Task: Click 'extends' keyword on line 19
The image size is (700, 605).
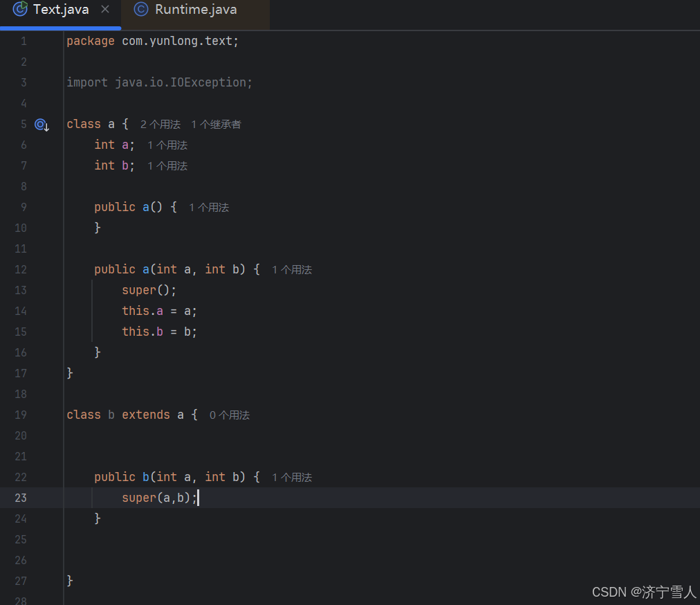Action: point(146,415)
